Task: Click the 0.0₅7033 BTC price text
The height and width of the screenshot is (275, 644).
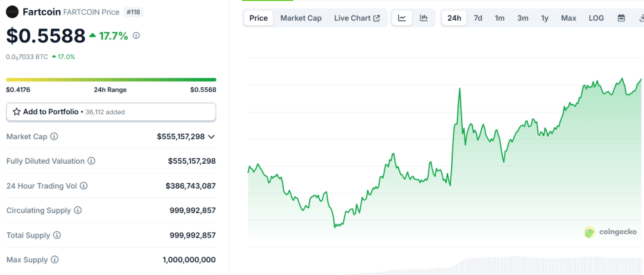Action: [x=27, y=57]
